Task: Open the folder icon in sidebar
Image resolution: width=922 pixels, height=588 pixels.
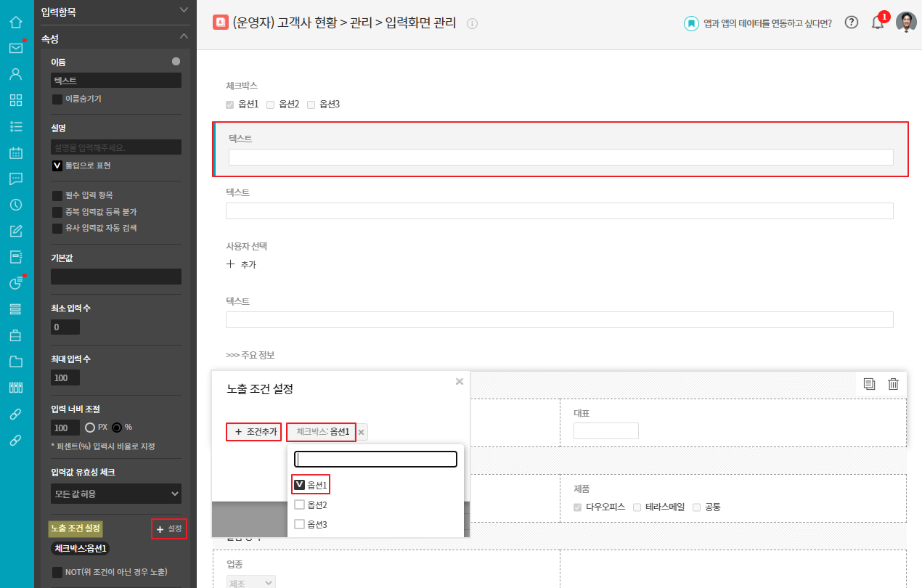Action: point(15,362)
